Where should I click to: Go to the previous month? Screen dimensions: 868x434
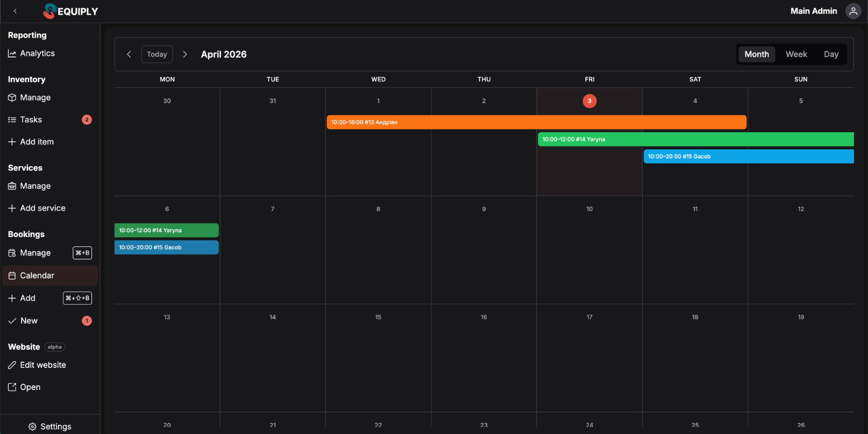click(x=129, y=54)
